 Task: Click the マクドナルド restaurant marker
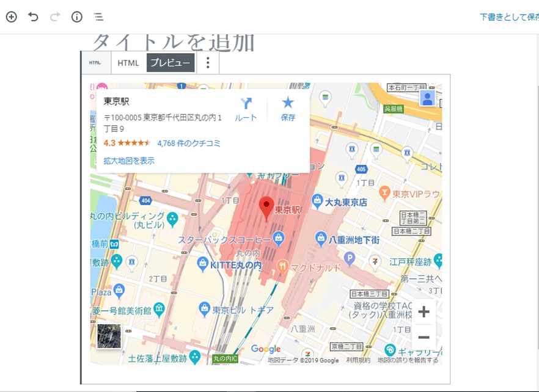click(282, 267)
